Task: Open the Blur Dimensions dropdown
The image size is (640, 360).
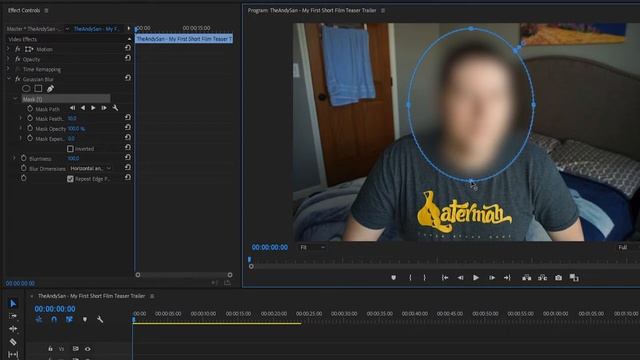Action: (91, 168)
